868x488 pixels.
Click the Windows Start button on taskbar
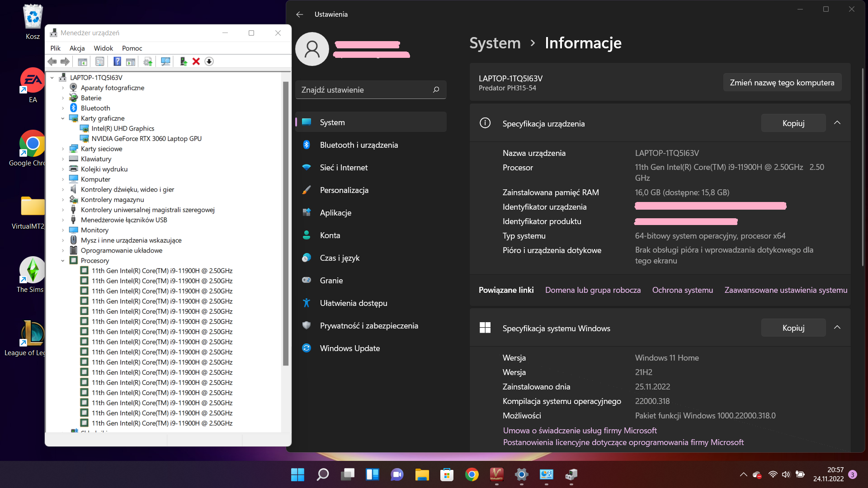coord(297,474)
